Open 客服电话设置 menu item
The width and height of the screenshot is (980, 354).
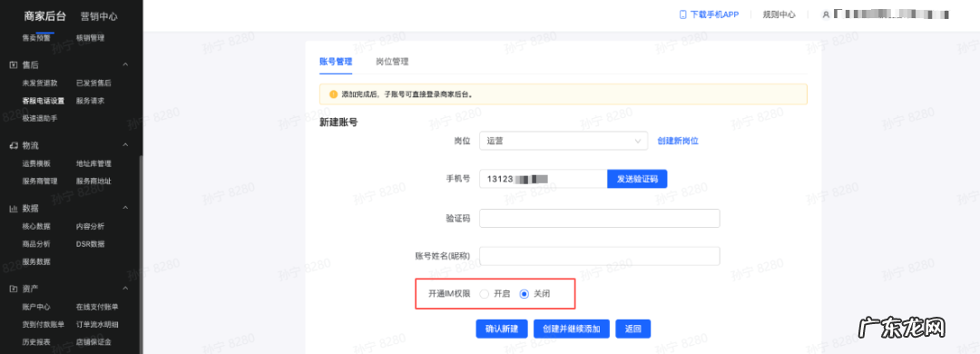pos(44,100)
